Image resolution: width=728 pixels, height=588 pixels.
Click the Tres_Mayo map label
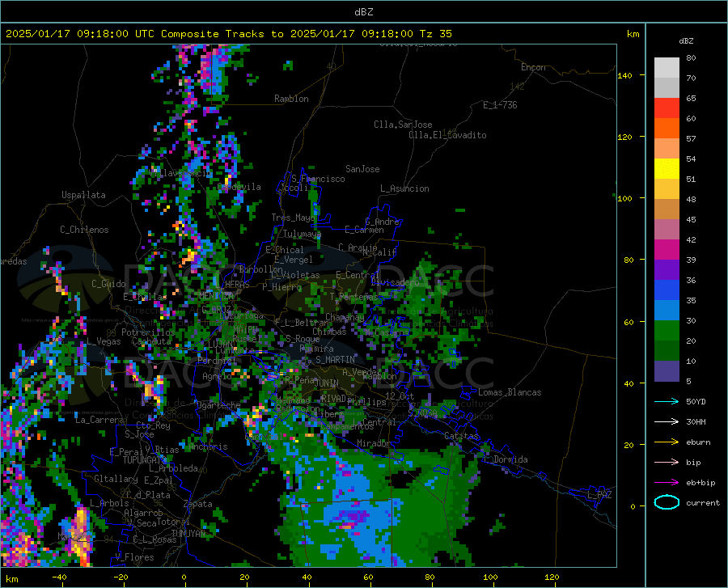click(x=293, y=218)
